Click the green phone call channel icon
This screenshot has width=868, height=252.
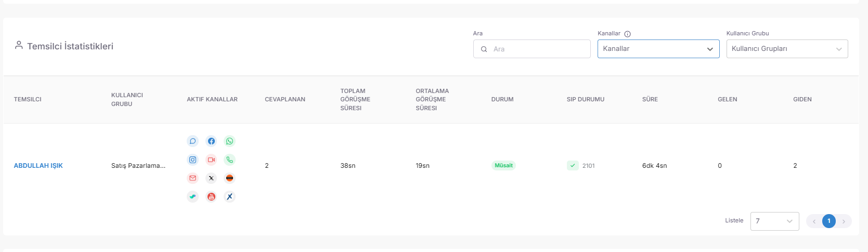(229, 160)
